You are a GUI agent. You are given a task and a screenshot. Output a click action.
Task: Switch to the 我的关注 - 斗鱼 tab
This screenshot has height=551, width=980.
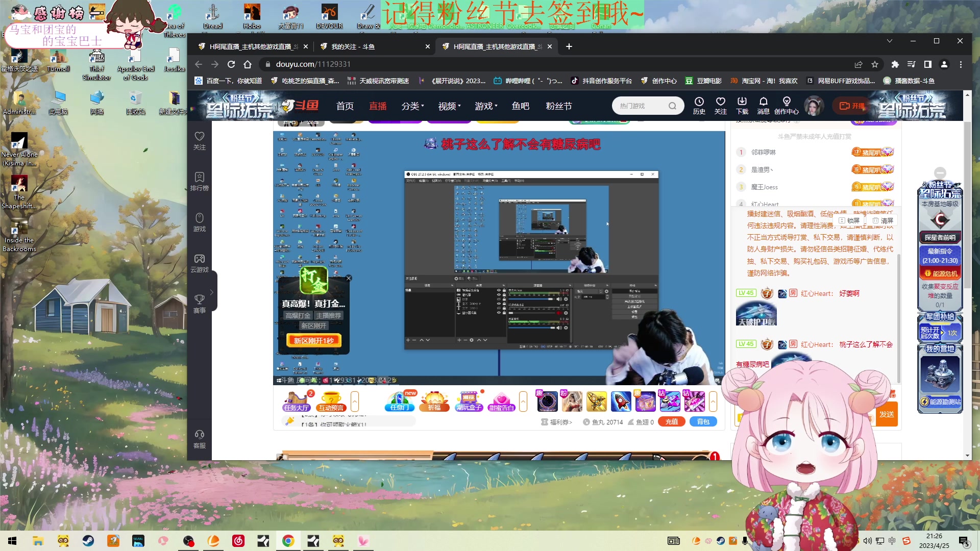375,46
